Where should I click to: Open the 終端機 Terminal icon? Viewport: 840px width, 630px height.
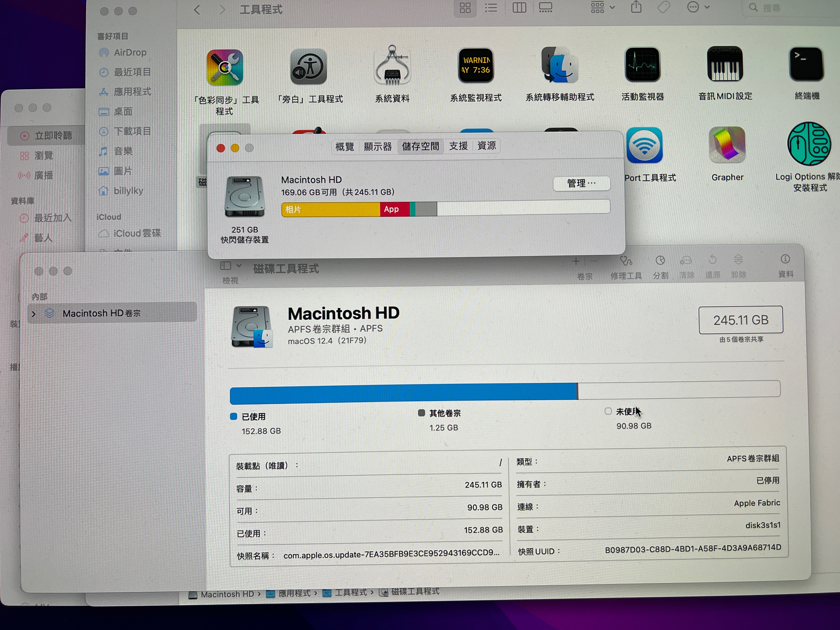807,64
